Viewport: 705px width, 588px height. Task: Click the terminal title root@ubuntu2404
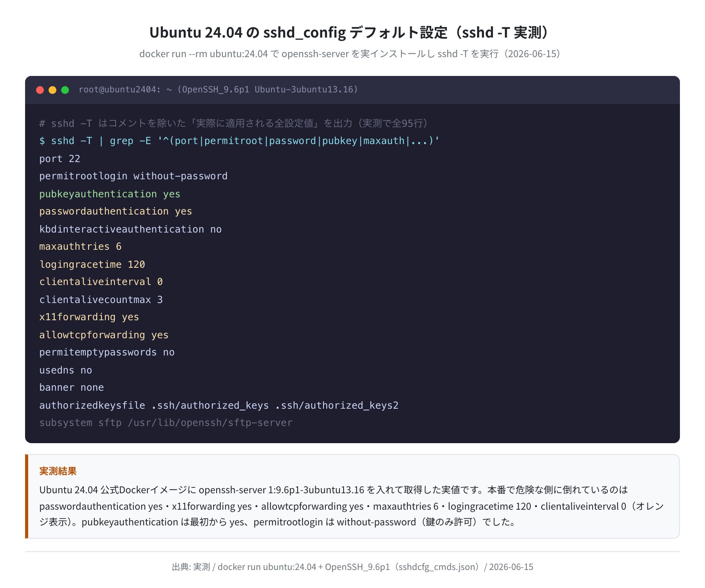click(218, 90)
